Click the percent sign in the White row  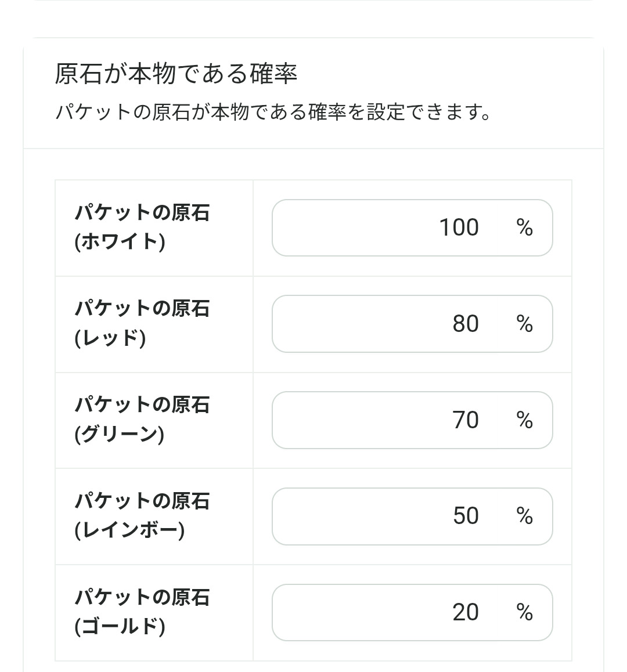[524, 227]
